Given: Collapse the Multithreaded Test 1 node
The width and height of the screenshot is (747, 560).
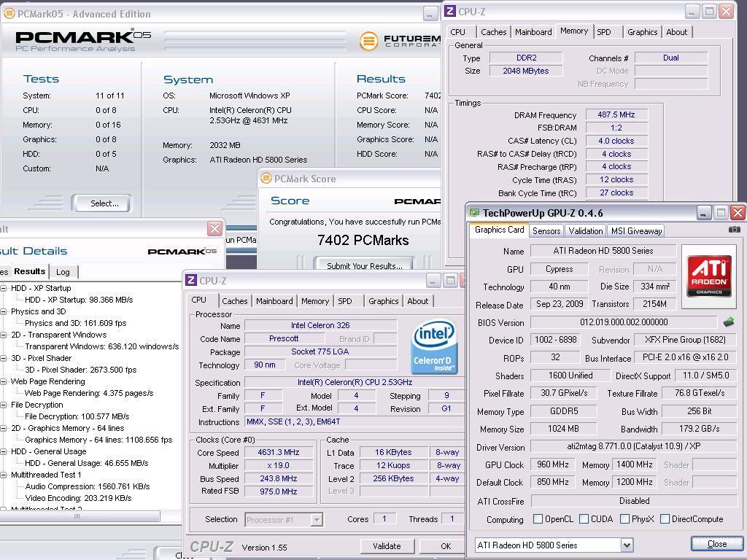Looking at the screenshot, I should 4,475.
